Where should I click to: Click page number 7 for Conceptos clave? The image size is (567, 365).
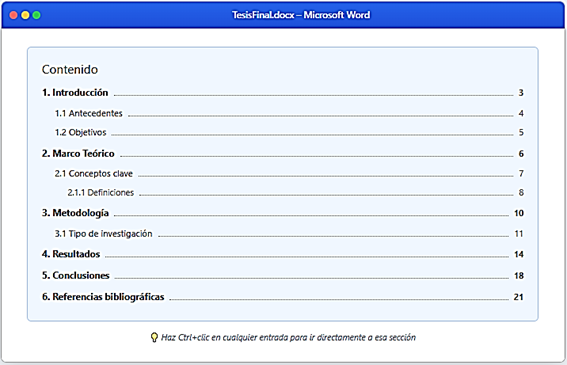[521, 174]
